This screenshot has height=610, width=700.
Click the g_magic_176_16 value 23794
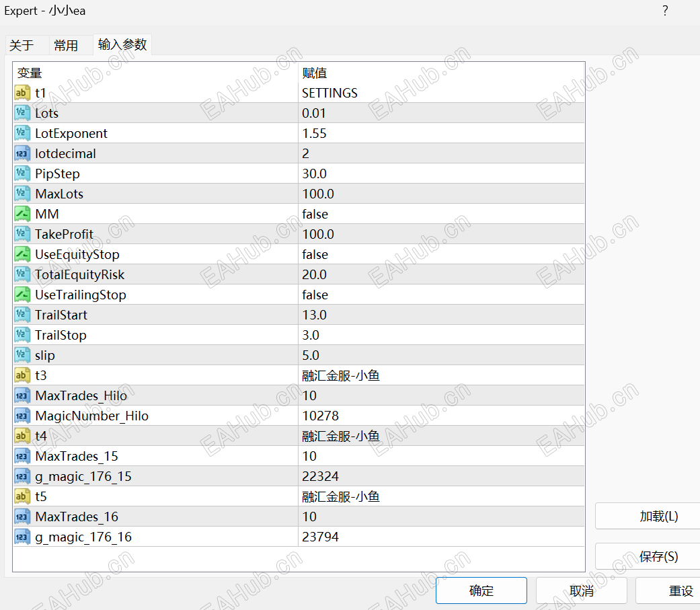320,537
